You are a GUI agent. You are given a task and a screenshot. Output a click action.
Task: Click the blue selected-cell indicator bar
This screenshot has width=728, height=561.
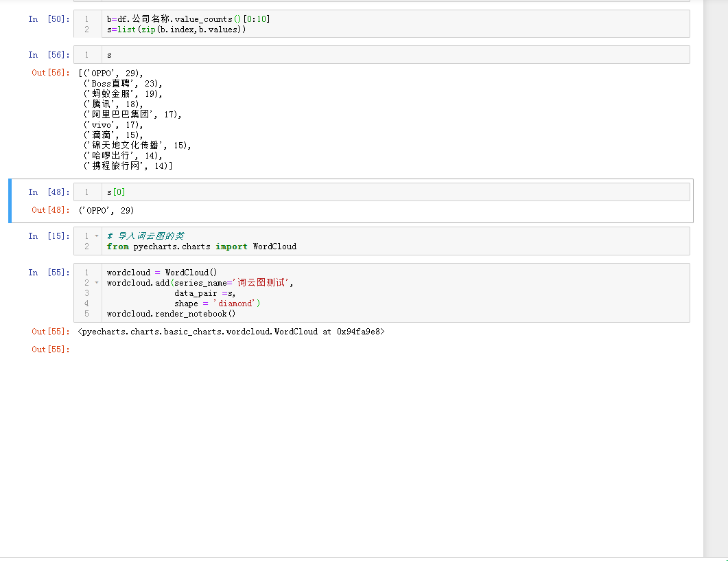10,201
